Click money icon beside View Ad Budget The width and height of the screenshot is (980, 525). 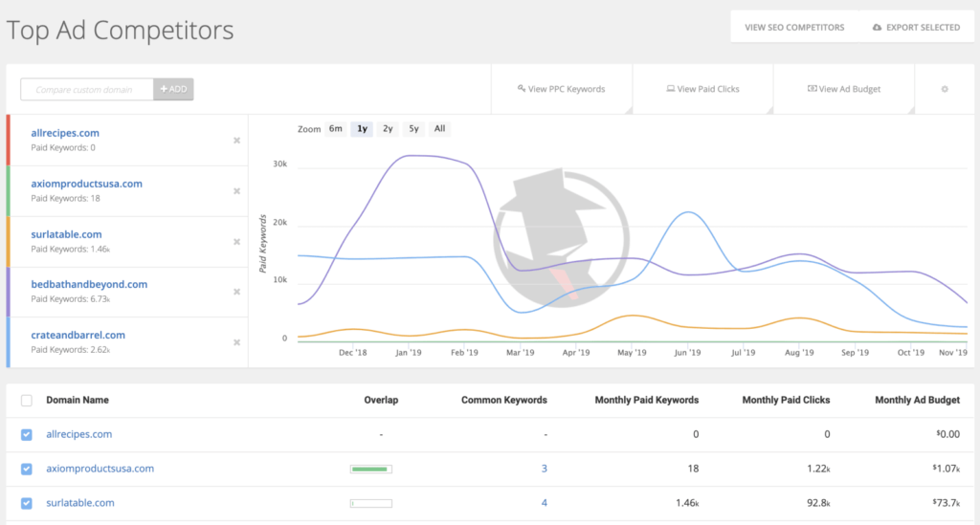point(812,89)
